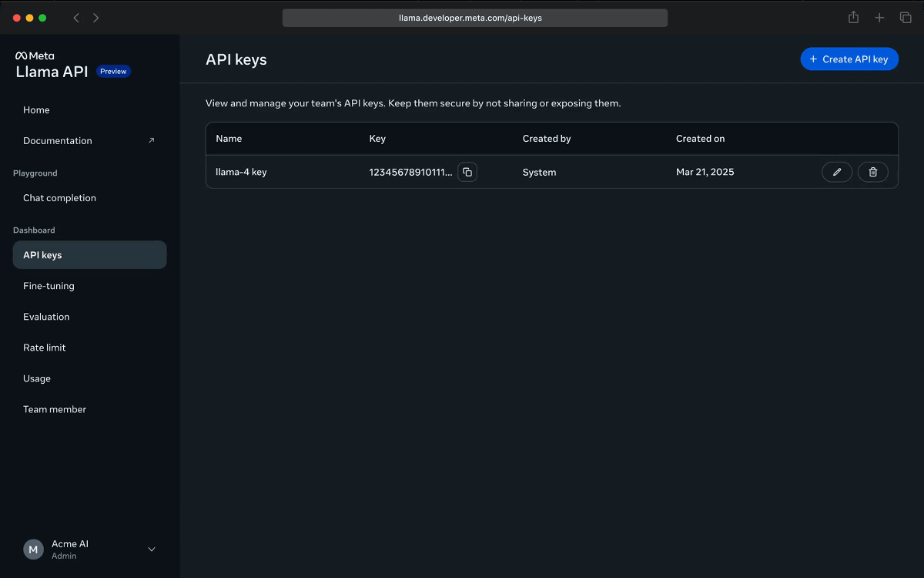Expand the Acme AI account switcher
The height and width of the screenshot is (578, 924).
pos(152,549)
